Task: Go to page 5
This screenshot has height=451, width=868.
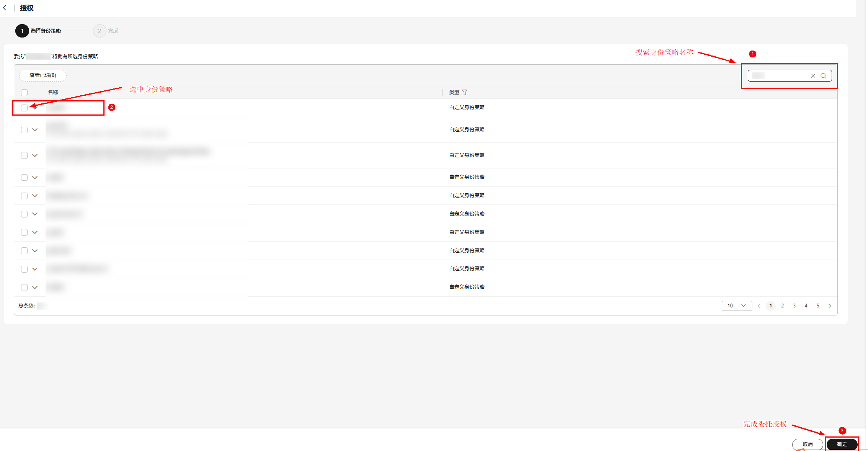Action: pos(817,306)
